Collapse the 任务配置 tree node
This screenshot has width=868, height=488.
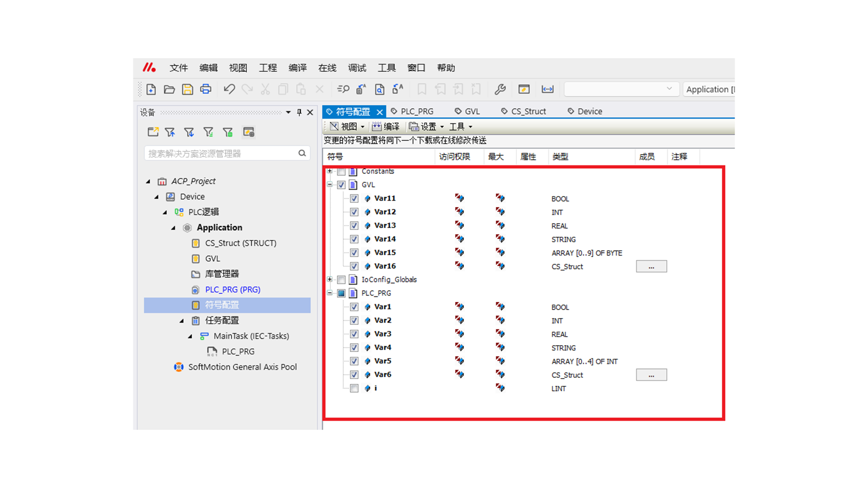(x=182, y=321)
